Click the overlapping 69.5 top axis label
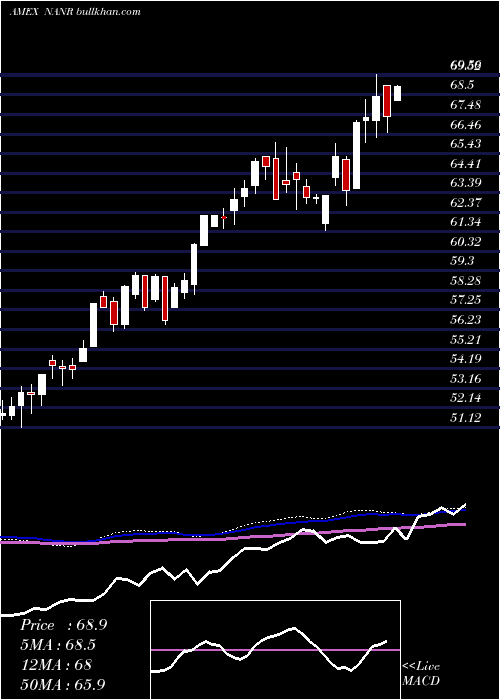 click(466, 66)
